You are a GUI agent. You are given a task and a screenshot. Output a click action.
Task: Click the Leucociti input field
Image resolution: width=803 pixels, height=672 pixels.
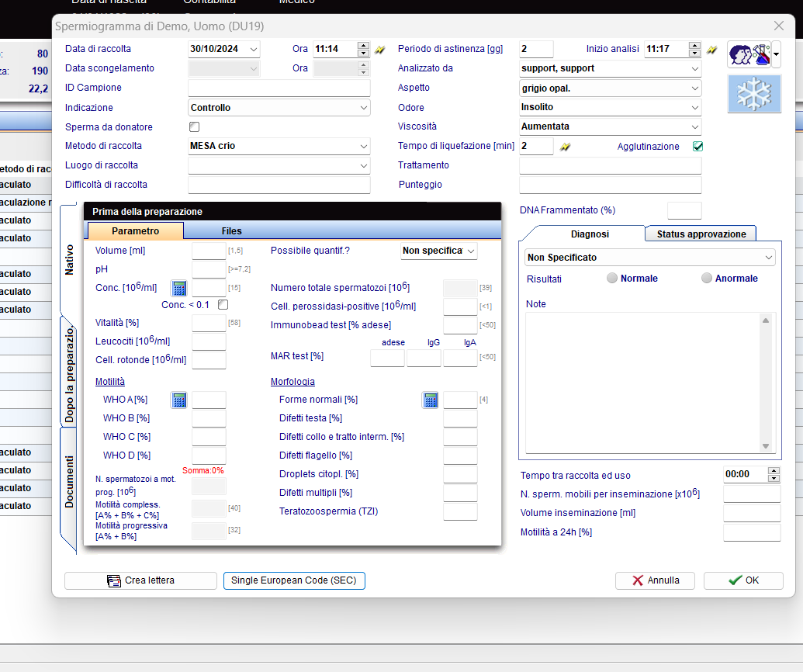tap(209, 341)
